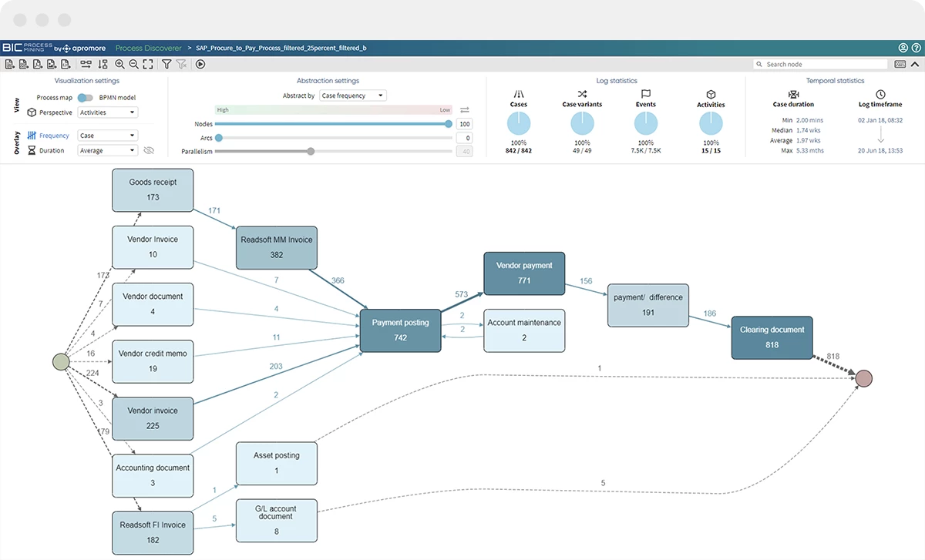The height and width of the screenshot is (560, 925).
Task: Zoom in on the process map
Action: (119, 64)
